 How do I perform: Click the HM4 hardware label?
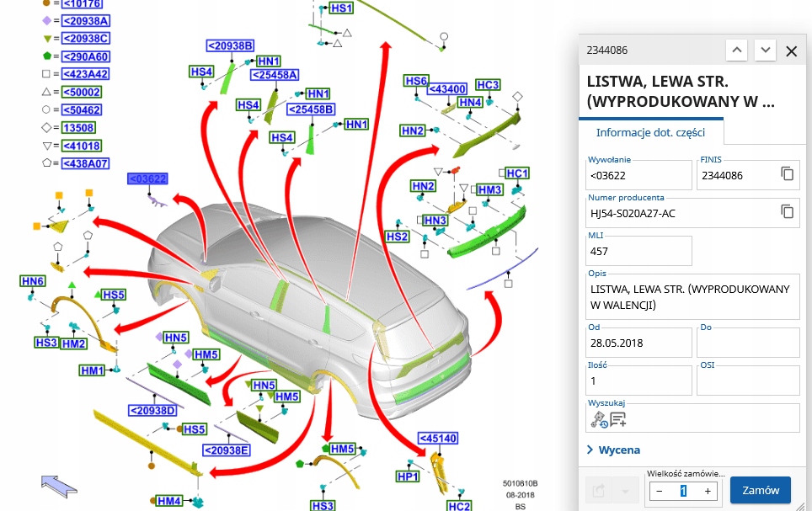tap(169, 501)
